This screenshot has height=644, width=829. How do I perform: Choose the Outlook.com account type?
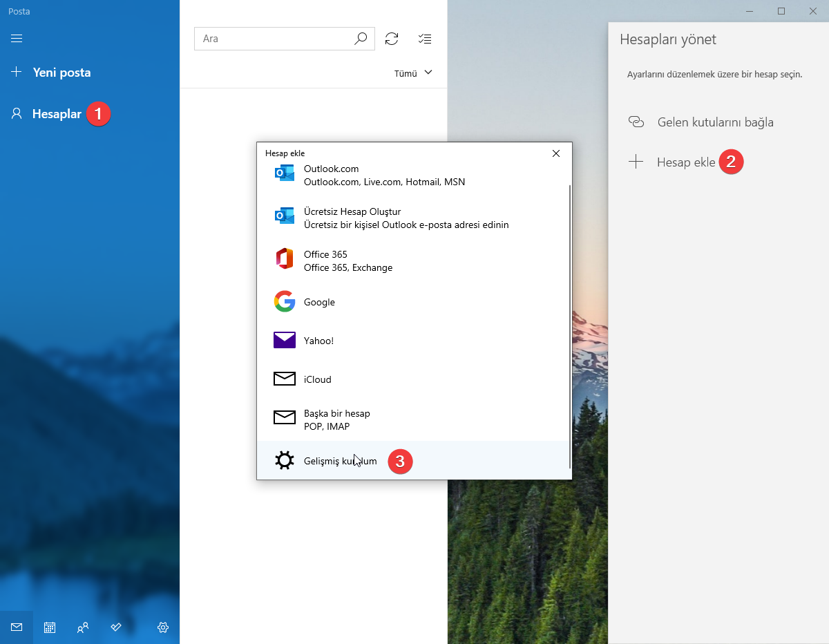pos(413,176)
